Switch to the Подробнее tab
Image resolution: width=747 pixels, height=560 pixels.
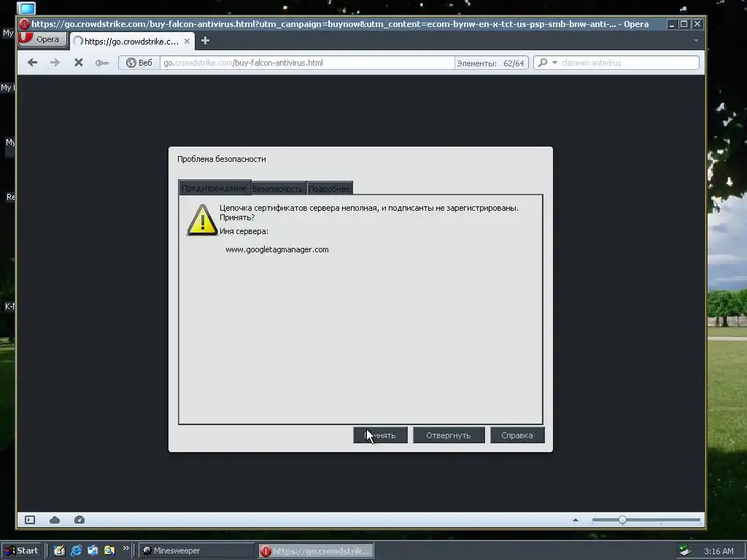[329, 189]
